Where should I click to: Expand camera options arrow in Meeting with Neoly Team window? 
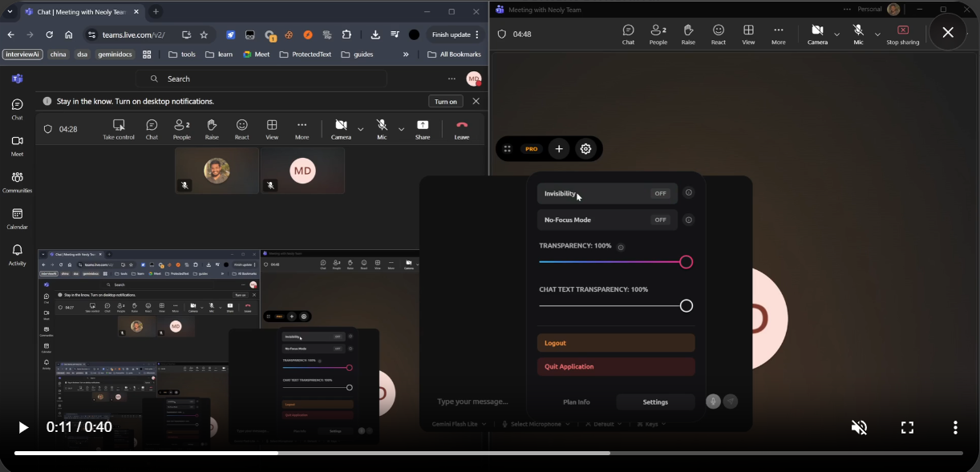[836, 34]
